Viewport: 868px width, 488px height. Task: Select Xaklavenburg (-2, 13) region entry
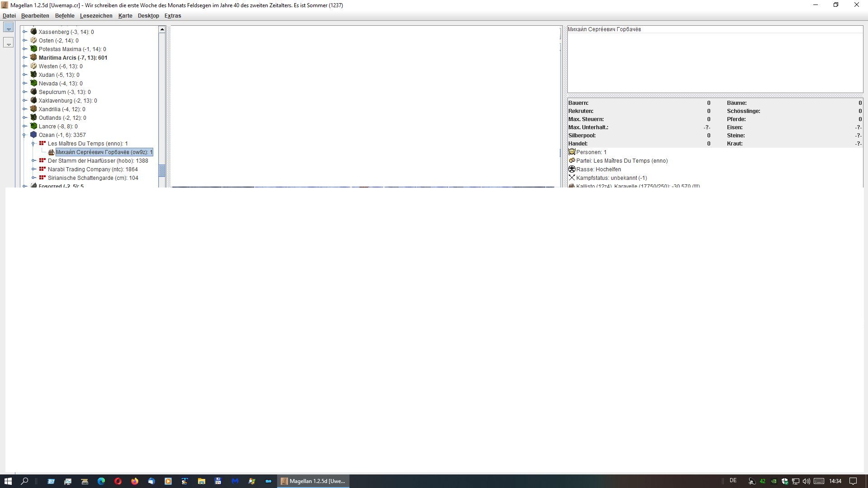pos(68,100)
